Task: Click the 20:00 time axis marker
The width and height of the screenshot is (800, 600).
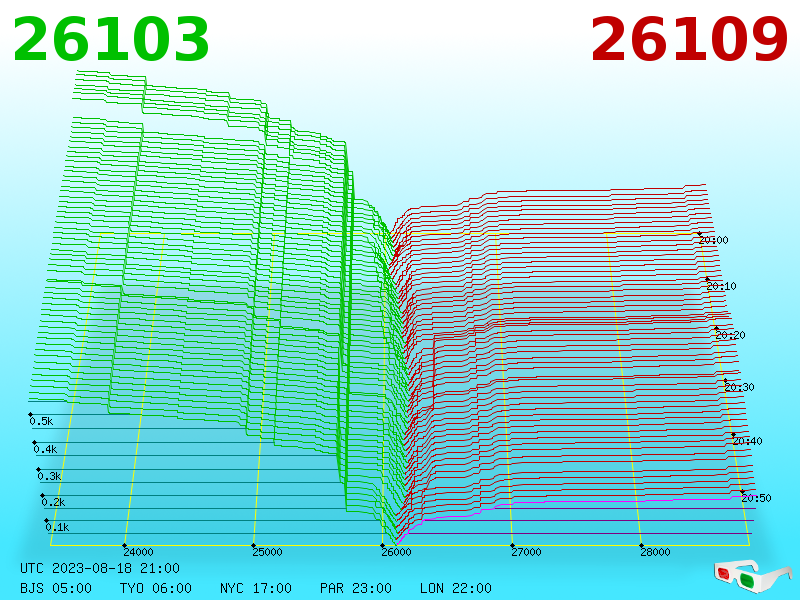Action: click(x=714, y=240)
